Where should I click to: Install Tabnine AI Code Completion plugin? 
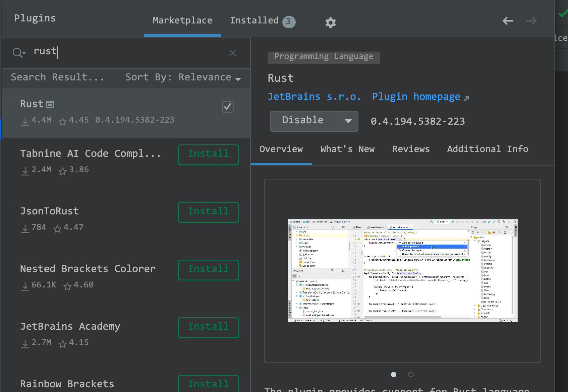click(208, 154)
